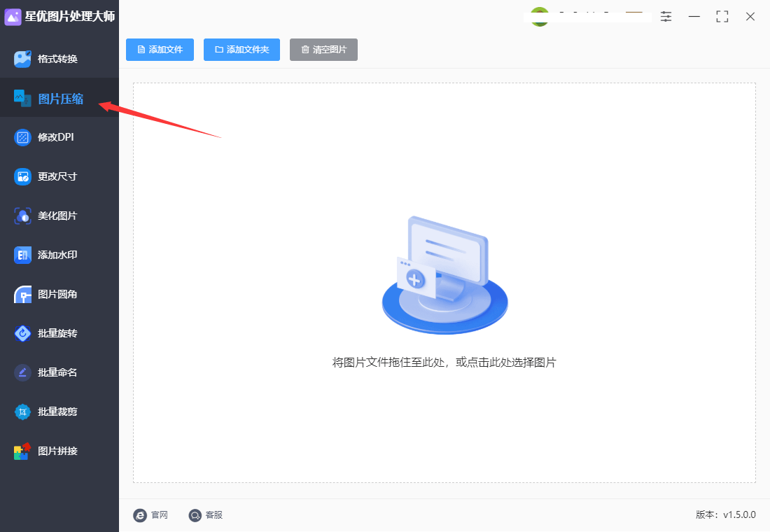
Task: Select the 格式转换 format conversion tool
Action: (x=59, y=59)
